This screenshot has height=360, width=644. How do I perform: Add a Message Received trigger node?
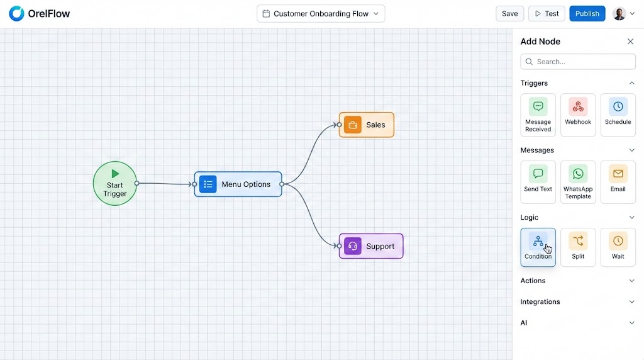tap(538, 115)
